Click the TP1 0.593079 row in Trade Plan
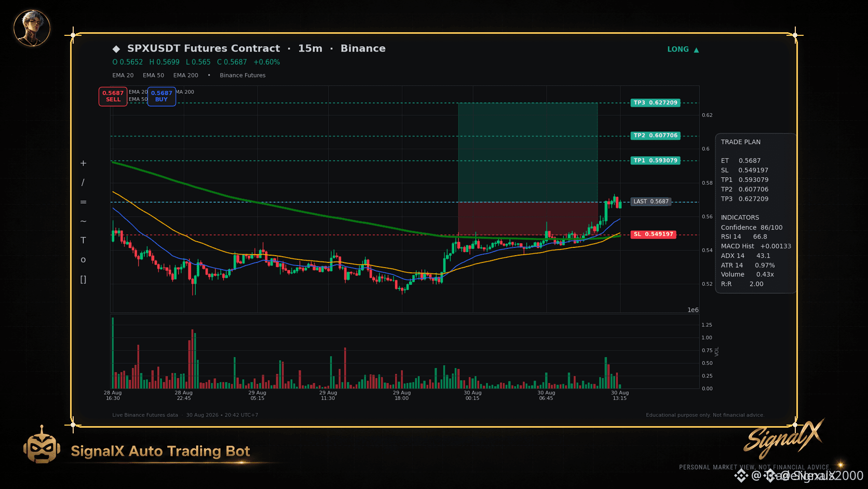Screen dimensions: 868x489 tap(744, 180)
